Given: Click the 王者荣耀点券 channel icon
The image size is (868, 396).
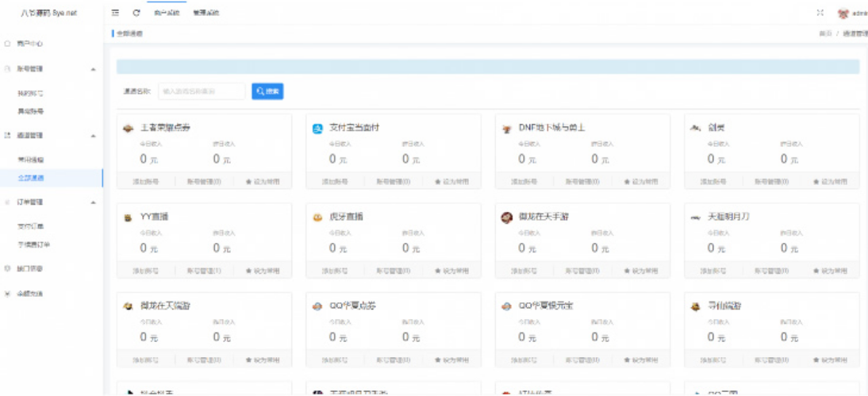Looking at the screenshot, I should 128,128.
